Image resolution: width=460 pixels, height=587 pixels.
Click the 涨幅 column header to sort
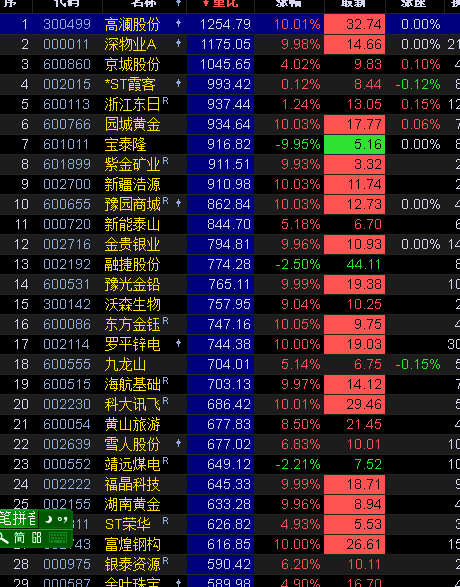[289, 3]
